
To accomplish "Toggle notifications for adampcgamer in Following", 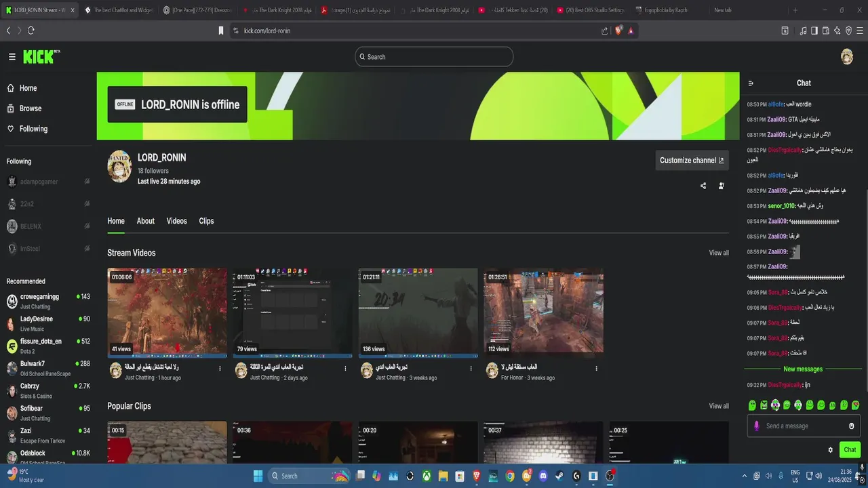I will click(x=87, y=182).
